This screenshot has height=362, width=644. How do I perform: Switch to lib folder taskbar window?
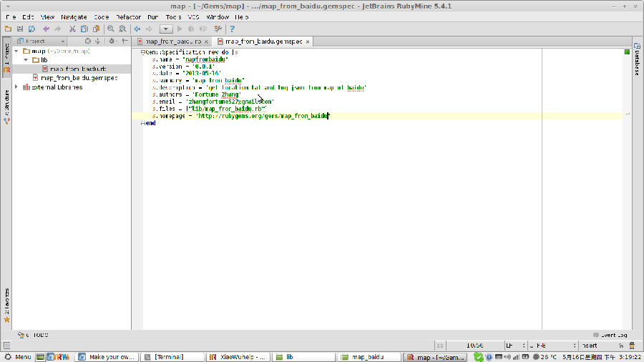pos(303,357)
